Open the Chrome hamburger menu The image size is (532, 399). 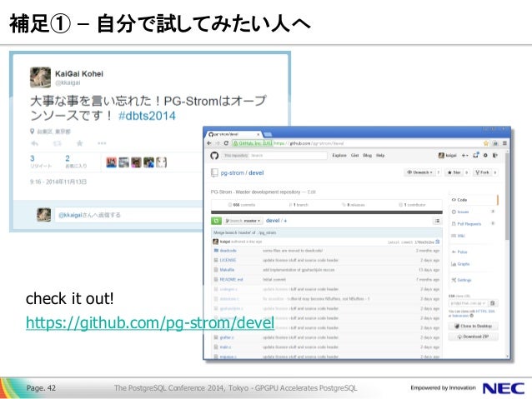point(504,143)
